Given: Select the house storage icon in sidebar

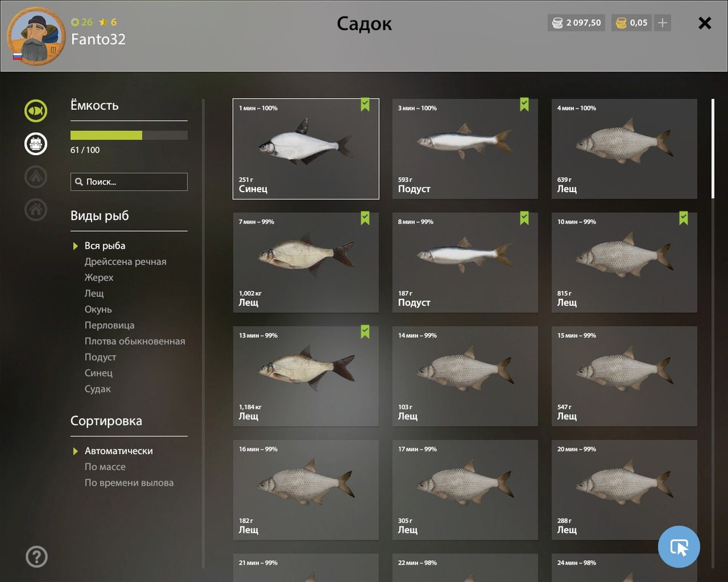Looking at the screenshot, I should [36, 209].
